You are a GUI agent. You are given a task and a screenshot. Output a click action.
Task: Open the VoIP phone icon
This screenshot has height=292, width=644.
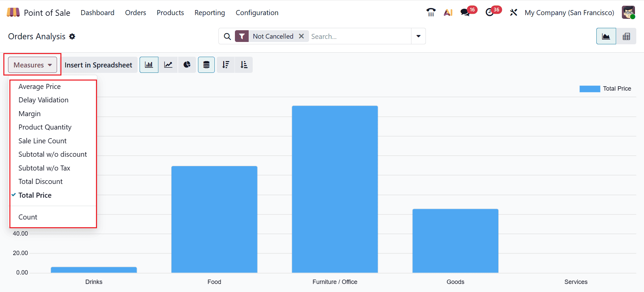click(431, 12)
